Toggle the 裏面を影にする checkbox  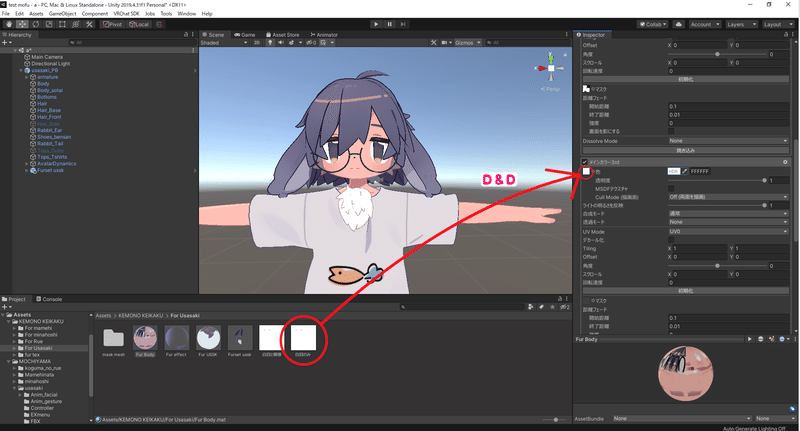tap(671, 131)
